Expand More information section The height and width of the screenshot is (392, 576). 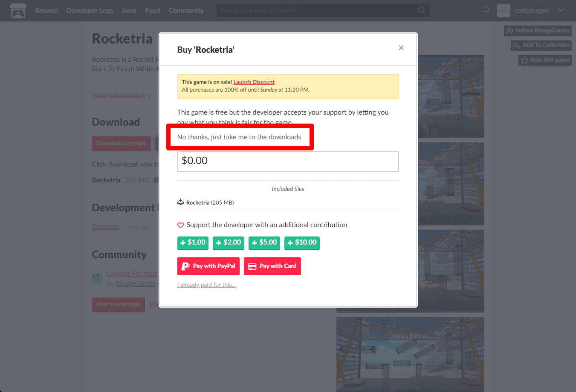[x=122, y=95]
